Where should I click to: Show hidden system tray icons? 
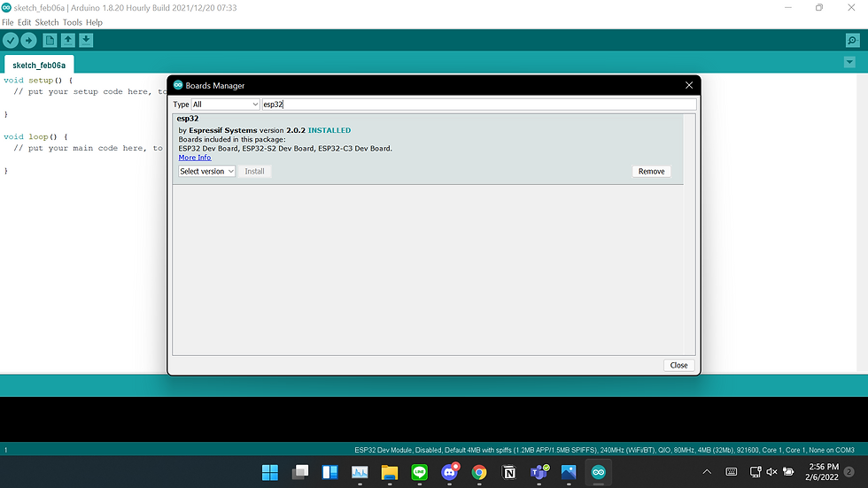click(x=707, y=472)
